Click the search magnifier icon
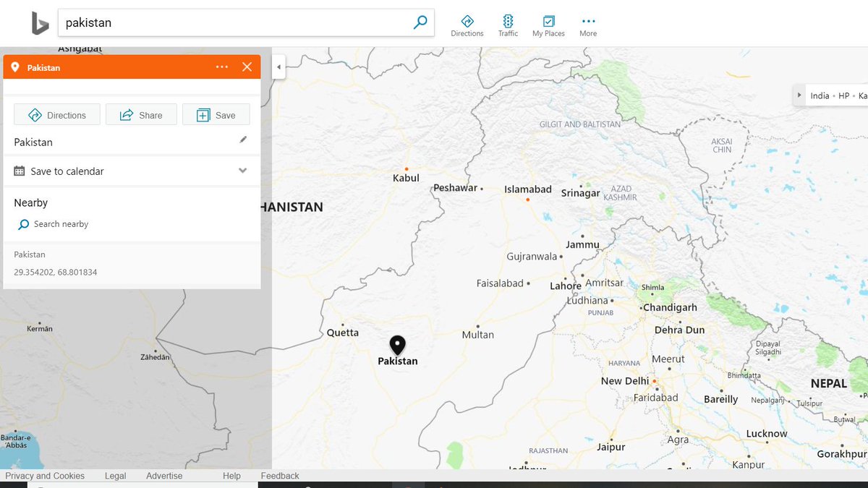 420,22
